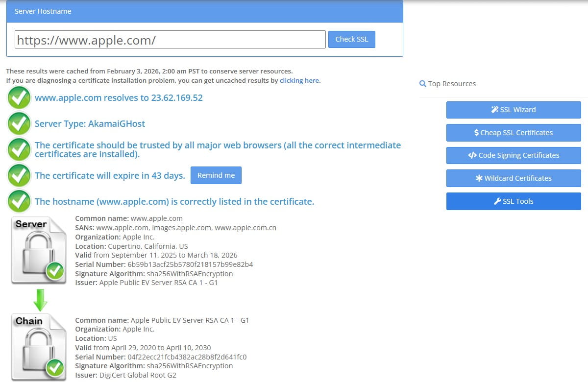Click the www.apple.com resolves to IP text
This screenshot has width=588, height=382.
pyautogui.click(x=119, y=98)
